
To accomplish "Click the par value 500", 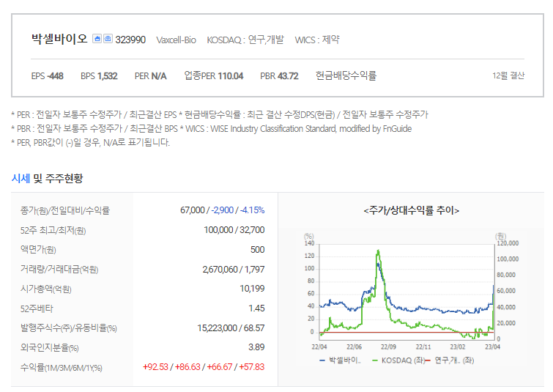I will click(257, 250).
